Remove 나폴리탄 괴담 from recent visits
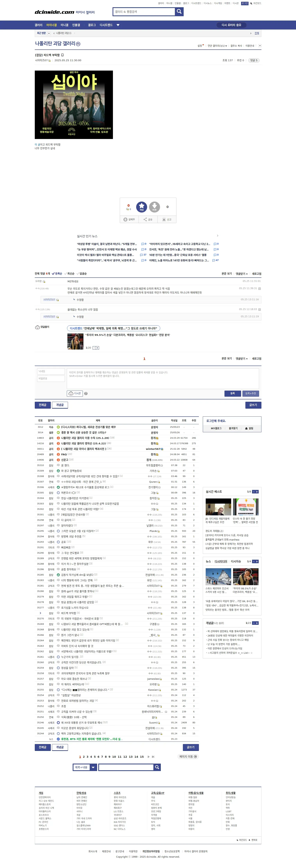The width and height of the screenshot is (296, 868). (x=74, y=33)
